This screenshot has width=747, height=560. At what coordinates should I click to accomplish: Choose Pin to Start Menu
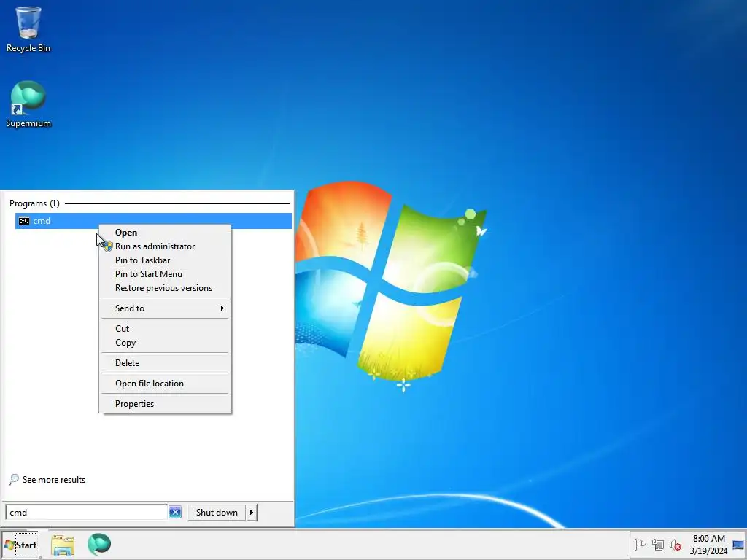165,274
